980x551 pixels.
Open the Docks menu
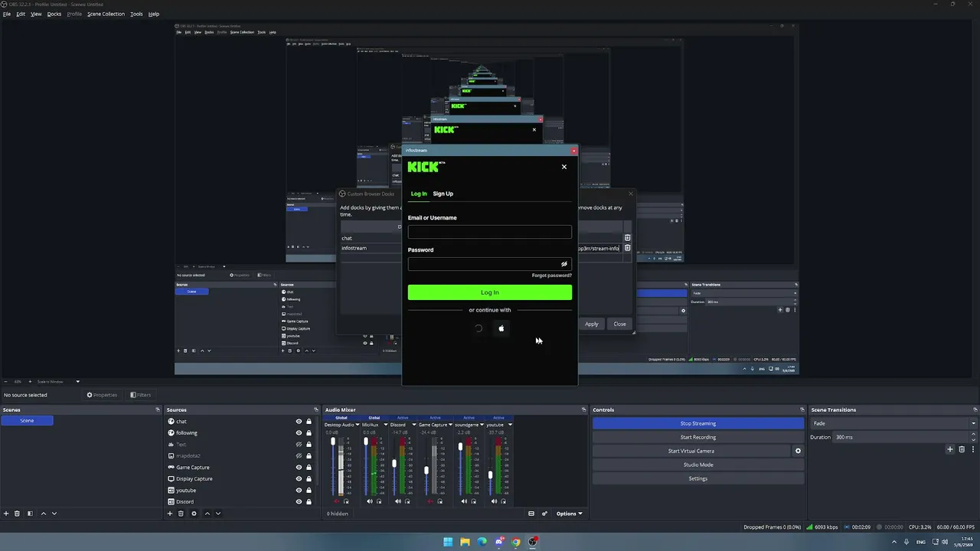(54, 14)
